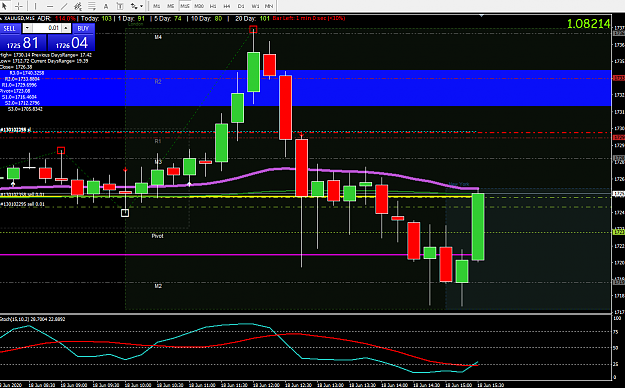Pick the horizontal line drawing tool

(x=49, y=6)
